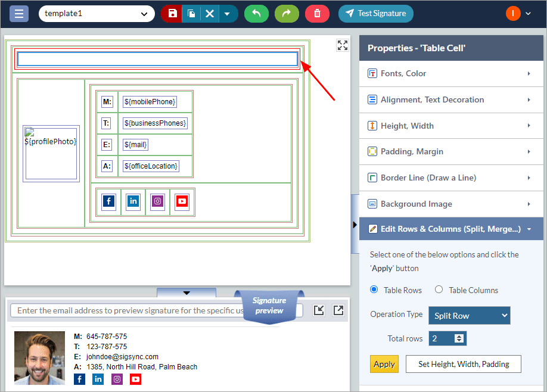
Task: Open the Operation Type Split Row dropdown
Action: point(469,315)
